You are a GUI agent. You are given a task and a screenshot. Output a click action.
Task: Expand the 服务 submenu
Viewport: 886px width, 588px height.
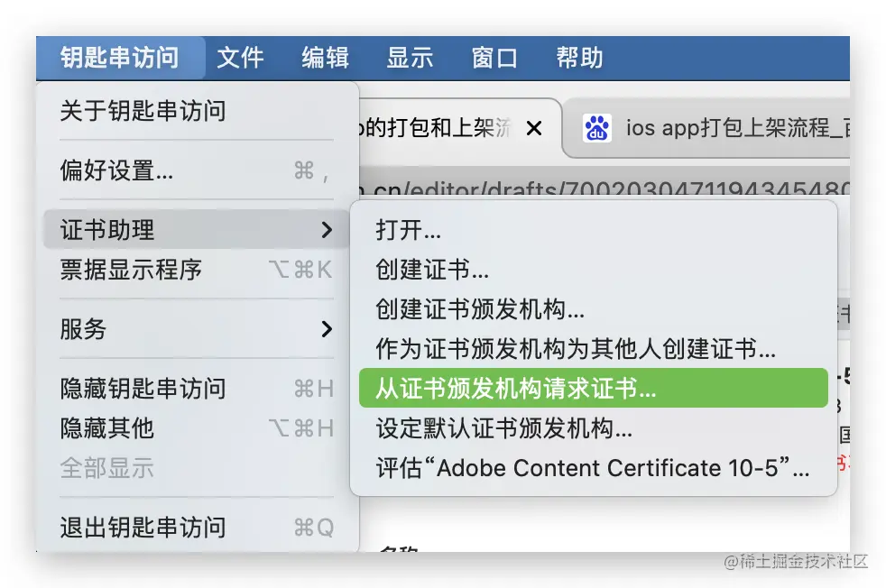coord(83,328)
